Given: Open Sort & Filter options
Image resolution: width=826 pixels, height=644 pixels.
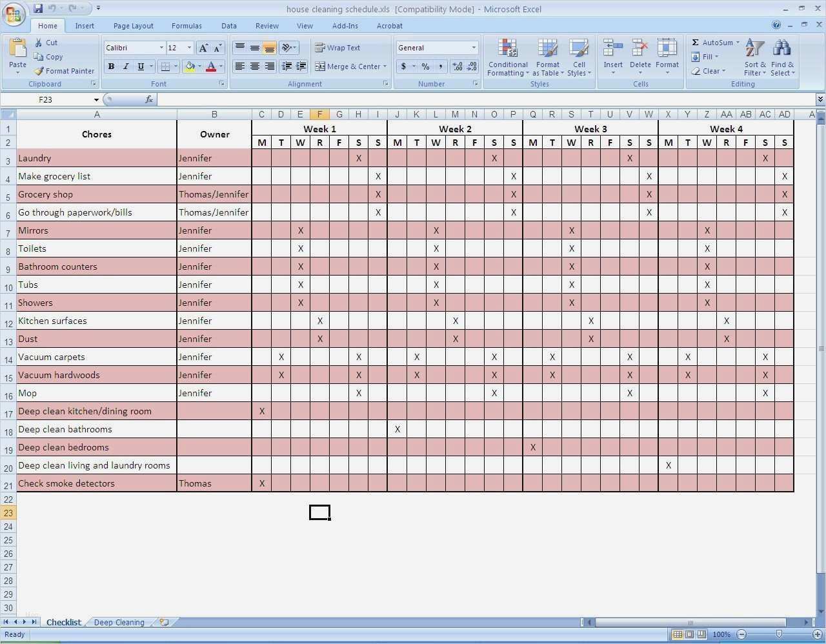Looking at the screenshot, I should (755, 57).
